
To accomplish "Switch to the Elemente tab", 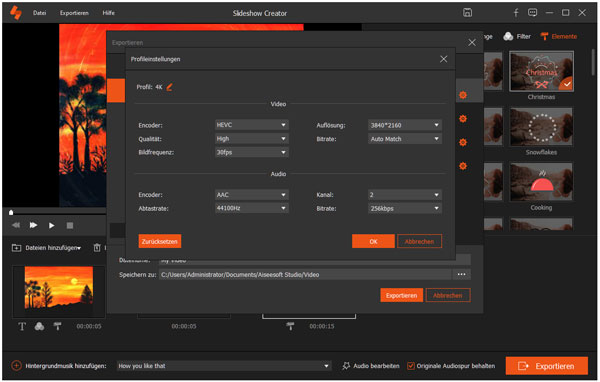I will 559,36.
